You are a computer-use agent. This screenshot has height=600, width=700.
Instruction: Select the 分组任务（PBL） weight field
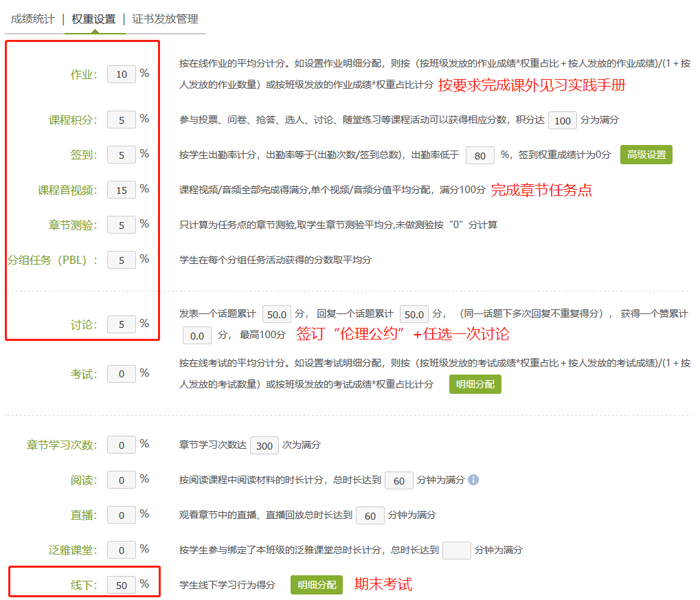(121, 259)
